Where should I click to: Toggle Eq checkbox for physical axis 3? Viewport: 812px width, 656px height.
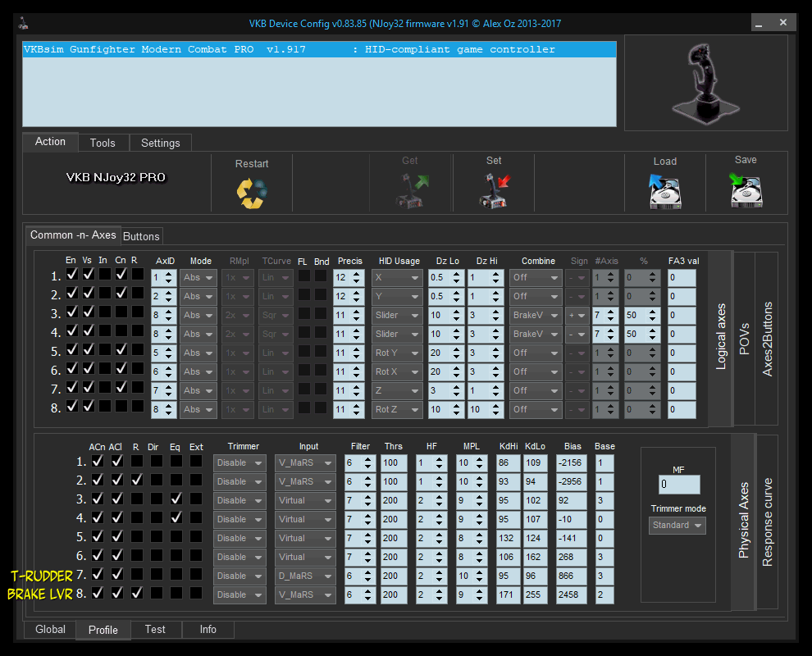click(176, 498)
